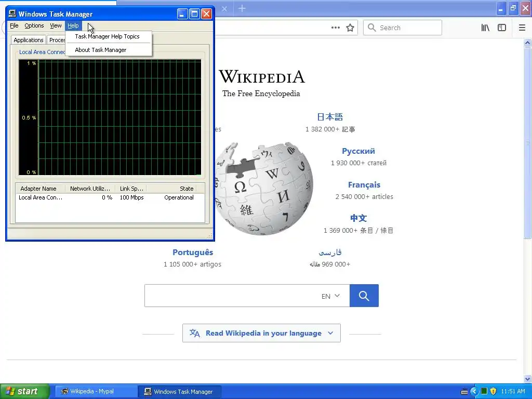The width and height of the screenshot is (532, 399).
Task: Click the Task Manager title bar icon
Action: point(12,14)
